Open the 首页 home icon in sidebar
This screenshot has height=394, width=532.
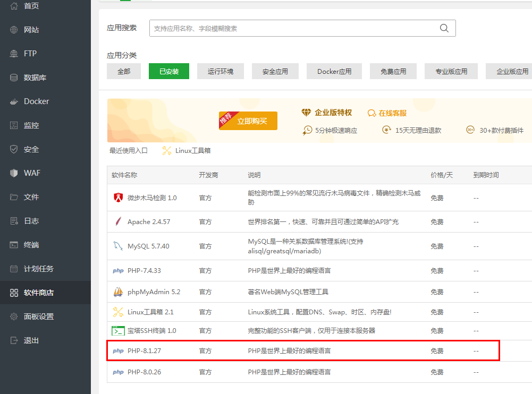[x=14, y=6]
